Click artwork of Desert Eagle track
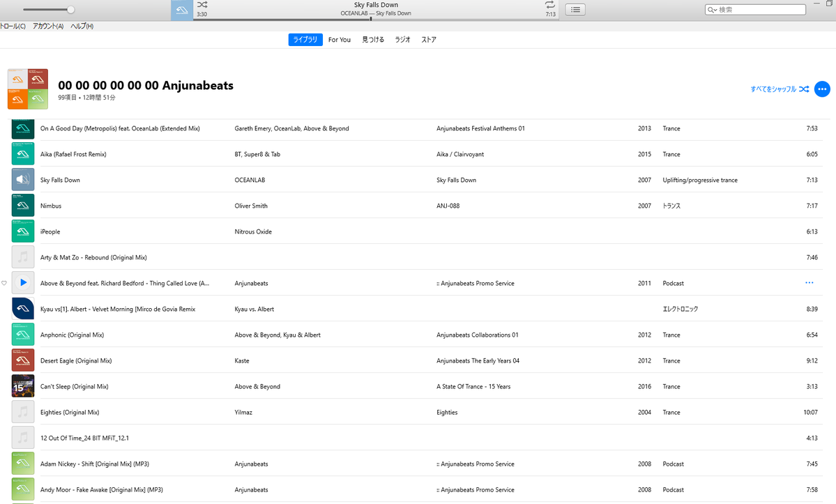The image size is (836, 504). [23, 360]
